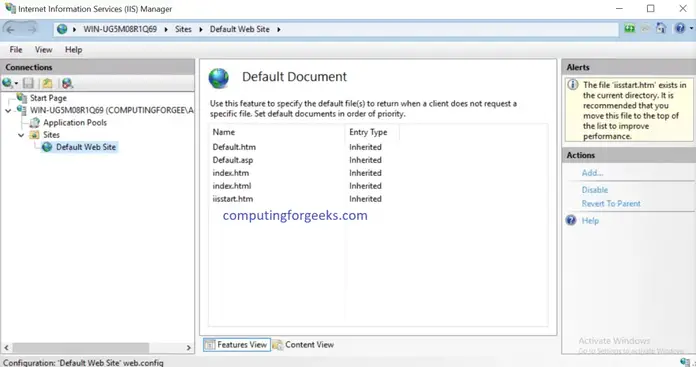Click left arrow of Connections horizontal scrollbar

(x=6, y=348)
